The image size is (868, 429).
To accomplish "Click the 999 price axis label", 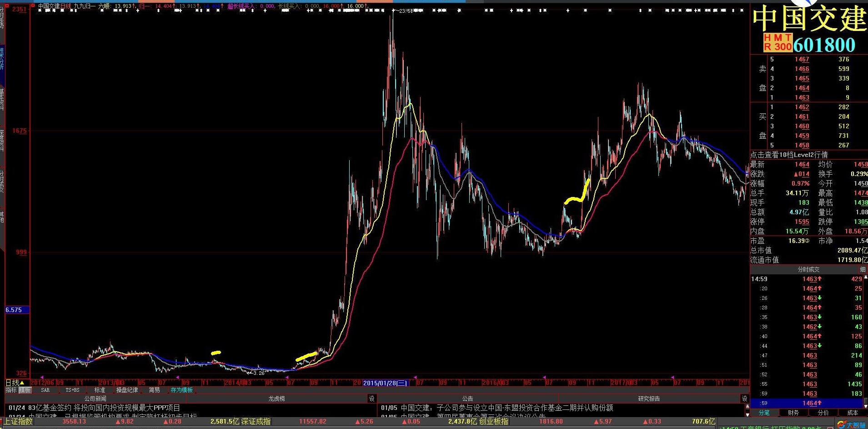I will 21,252.
